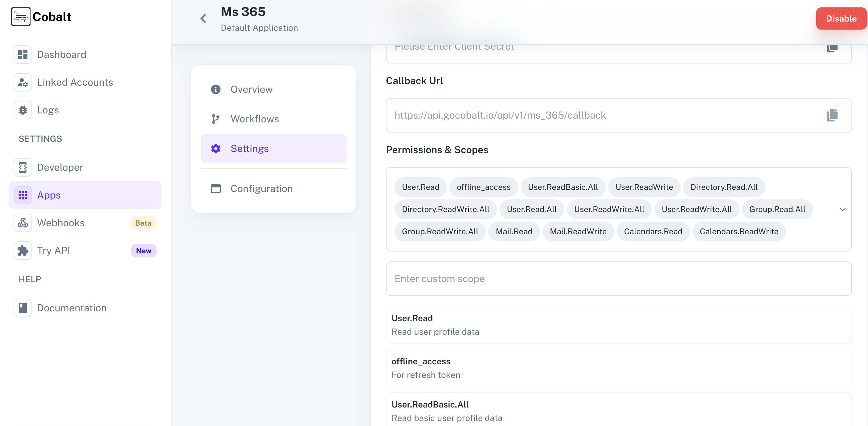The image size is (868, 426).
Task: Open the Overview tab
Action: [x=251, y=89]
